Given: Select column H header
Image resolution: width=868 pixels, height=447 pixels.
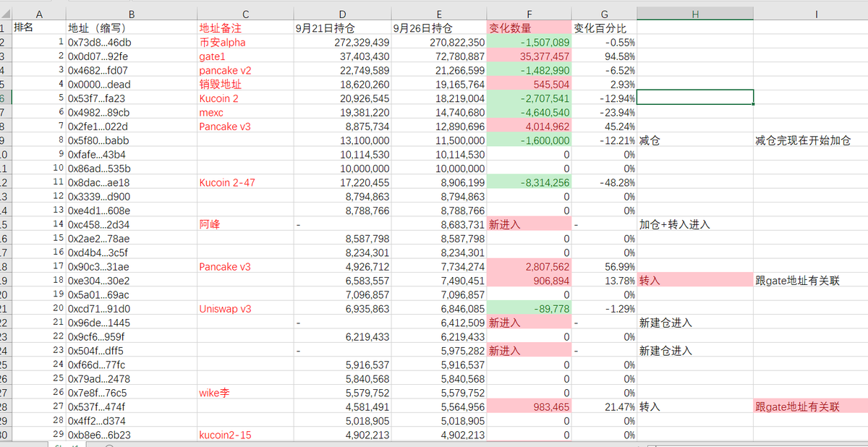Looking at the screenshot, I should pyautogui.click(x=695, y=14).
